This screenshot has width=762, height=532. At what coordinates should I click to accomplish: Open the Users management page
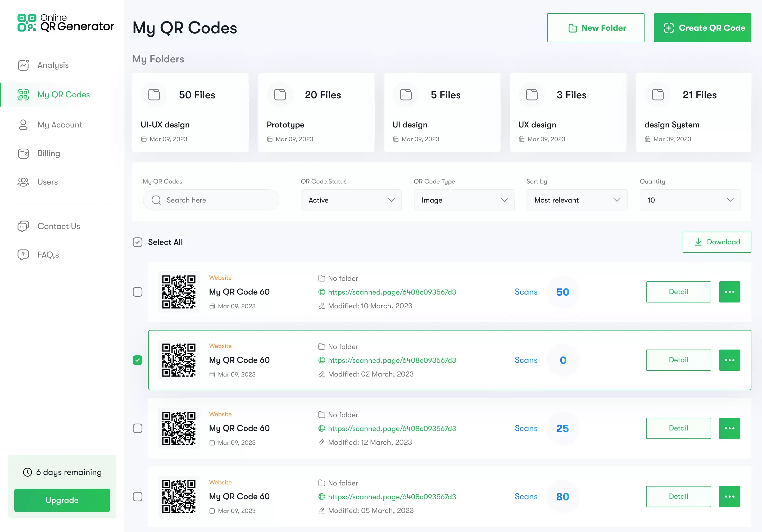coord(47,182)
